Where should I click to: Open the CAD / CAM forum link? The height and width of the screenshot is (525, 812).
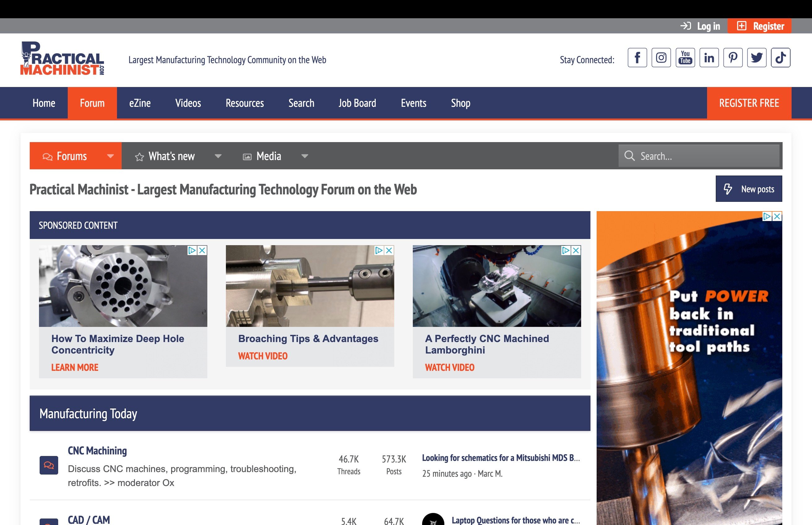[x=89, y=520]
